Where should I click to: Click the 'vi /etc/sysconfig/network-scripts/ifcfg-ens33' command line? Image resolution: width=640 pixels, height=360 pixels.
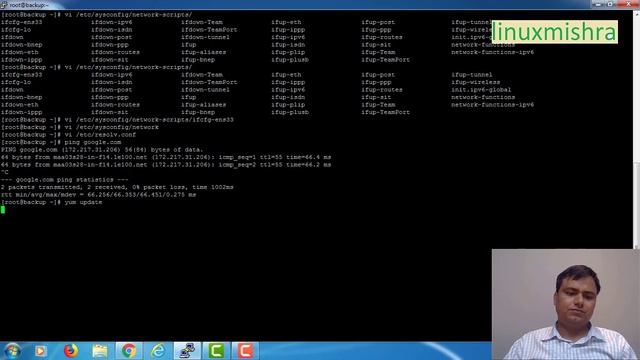click(x=117, y=120)
